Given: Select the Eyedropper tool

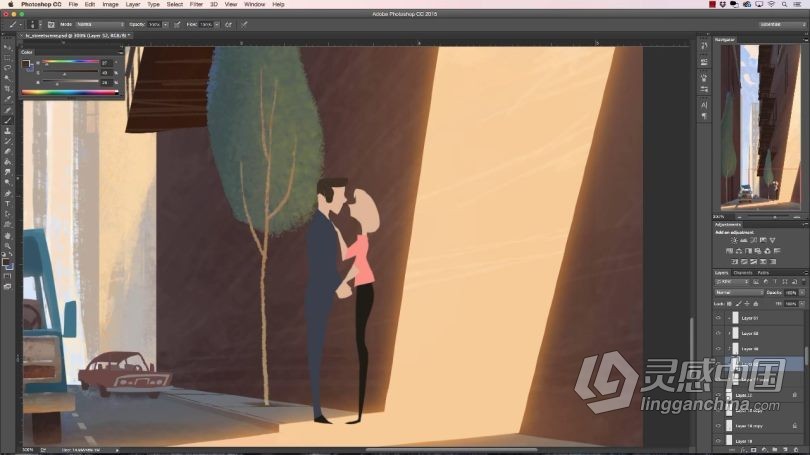Looking at the screenshot, I should point(7,99).
